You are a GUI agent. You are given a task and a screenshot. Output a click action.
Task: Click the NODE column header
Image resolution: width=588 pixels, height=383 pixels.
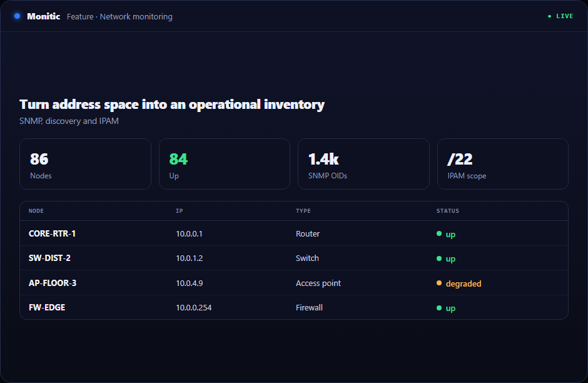36,211
